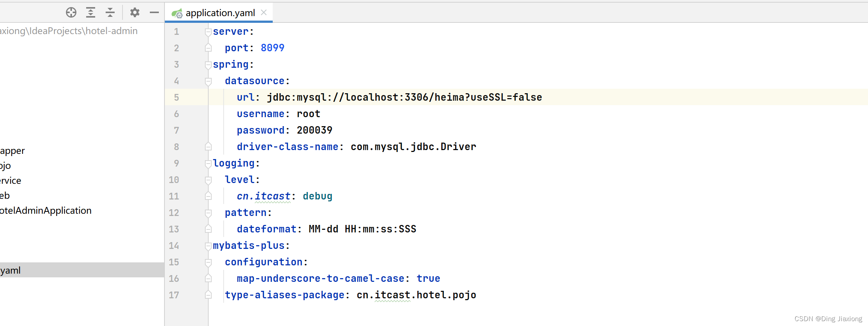This screenshot has height=326, width=868.
Task: Click the username value root
Action: [309, 114]
